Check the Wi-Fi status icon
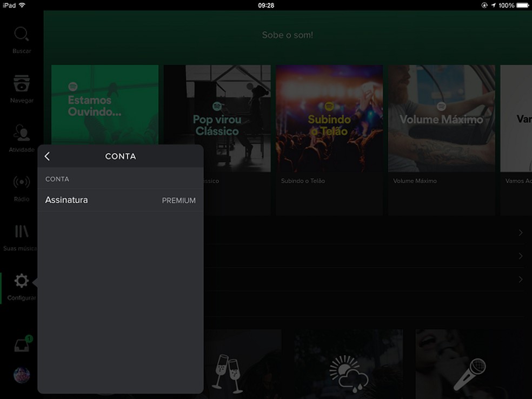532x399 pixels. click(x=22, y=5)
